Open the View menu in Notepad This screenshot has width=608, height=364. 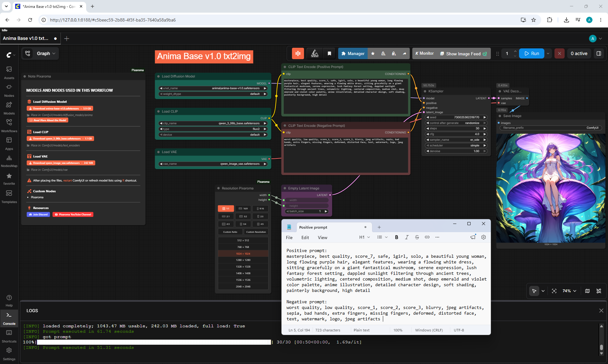(322, 238)
